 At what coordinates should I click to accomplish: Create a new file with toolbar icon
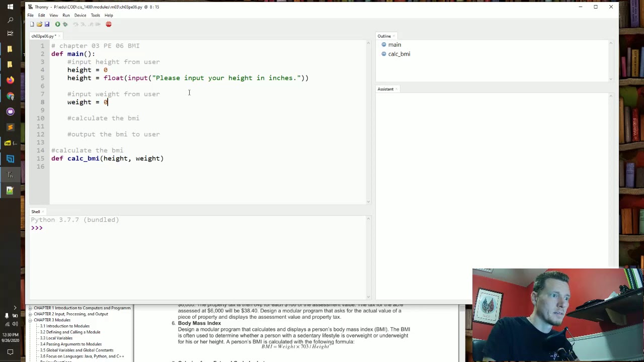(x=32, y=24)
